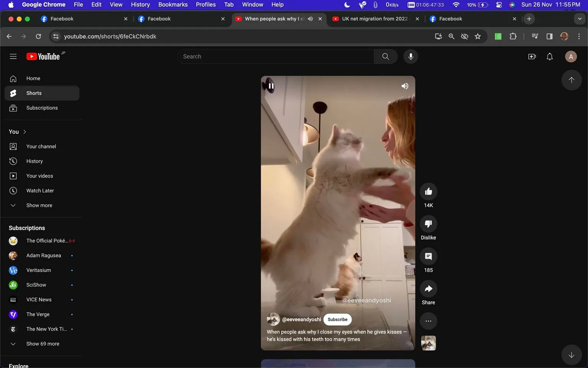This screenshot has height=368, width=588.
Task: Open YouTube notifications bell
Action: (549, 56)
